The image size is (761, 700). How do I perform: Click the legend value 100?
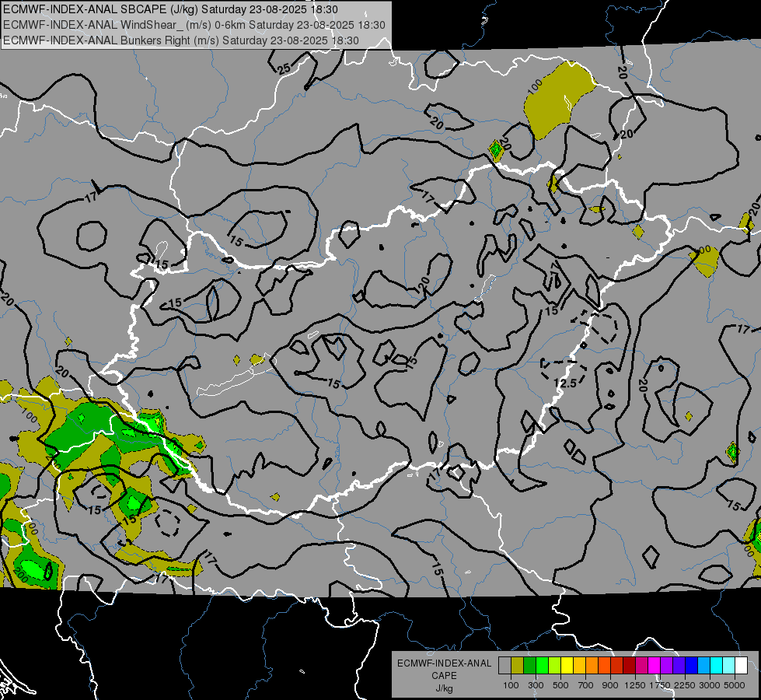[x=511, y=685]
